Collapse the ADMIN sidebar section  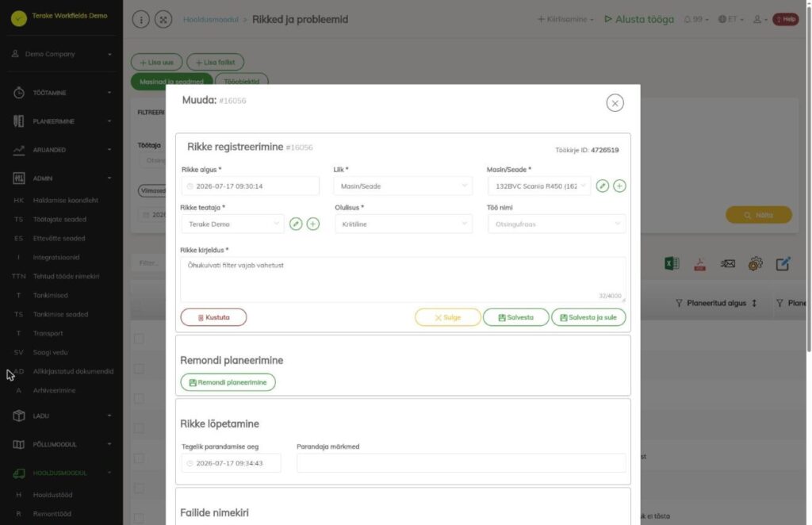pos(61,178)
